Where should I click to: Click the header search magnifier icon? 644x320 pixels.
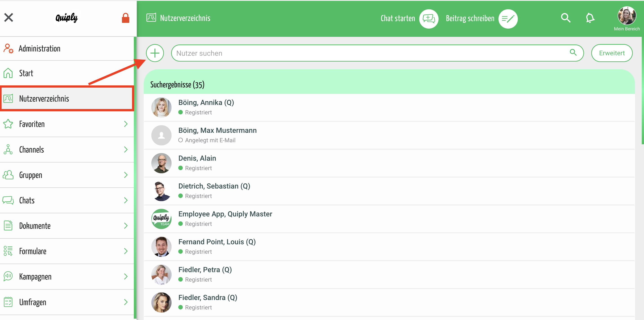pos(565,18)
